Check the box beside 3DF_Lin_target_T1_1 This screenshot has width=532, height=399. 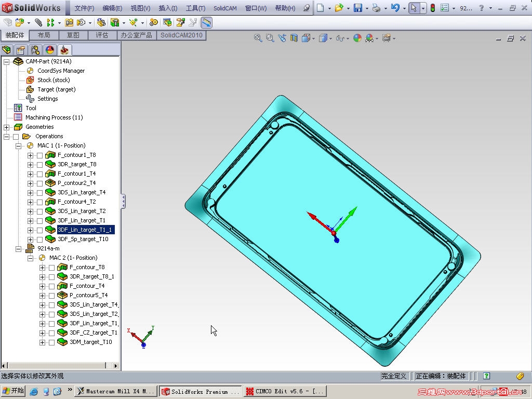click(39, 230)
